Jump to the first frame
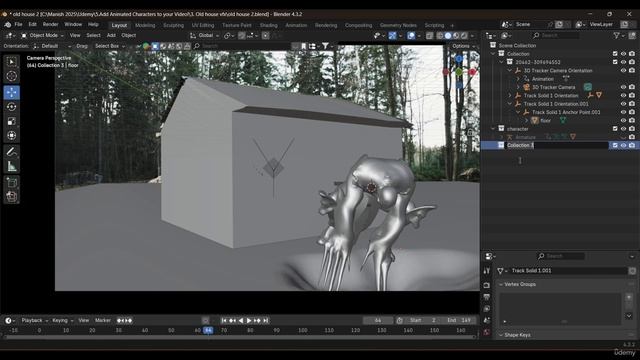 [x=224, y=321]
